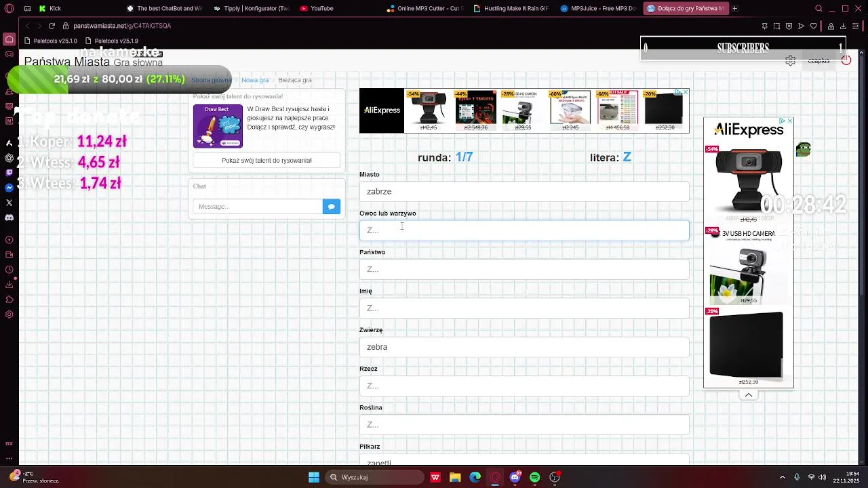The image size is (868, 488).
Task: Open File Explorer from the taskbar
Action: (455, 477)
